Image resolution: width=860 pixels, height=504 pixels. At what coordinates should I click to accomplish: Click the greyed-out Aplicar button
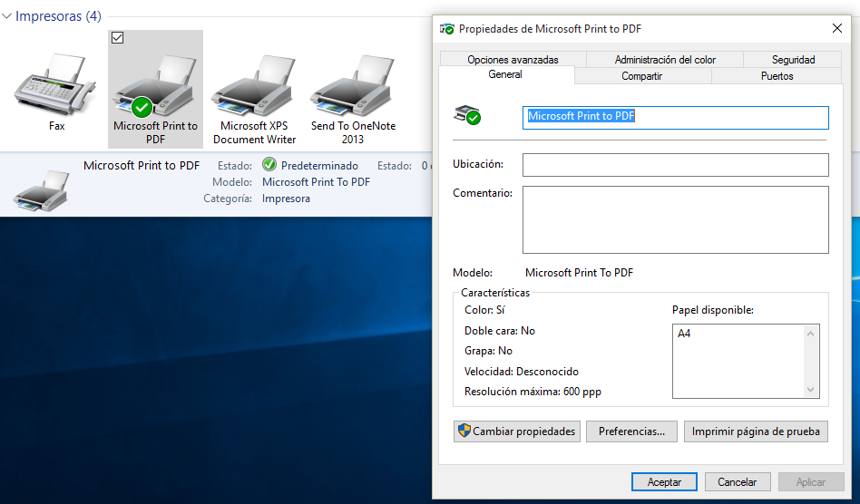[x=811, y=482]
